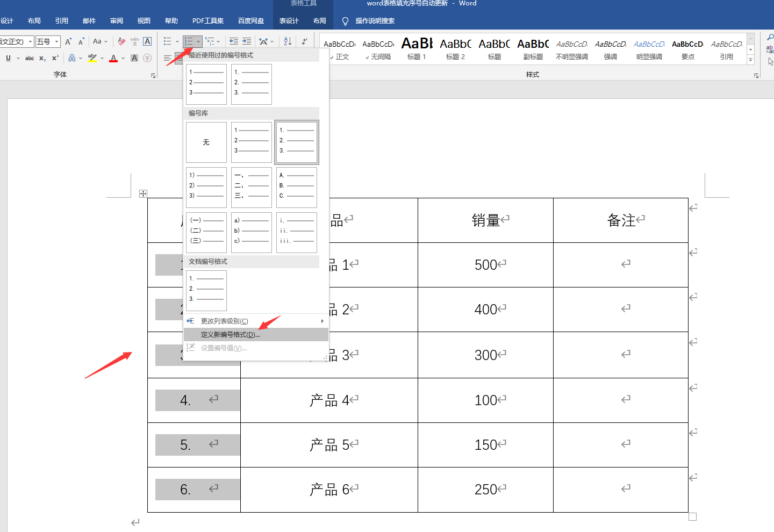Screen dimensions: 774x532
Task: Apply yellow text highlight color
Action: point(92,58)
